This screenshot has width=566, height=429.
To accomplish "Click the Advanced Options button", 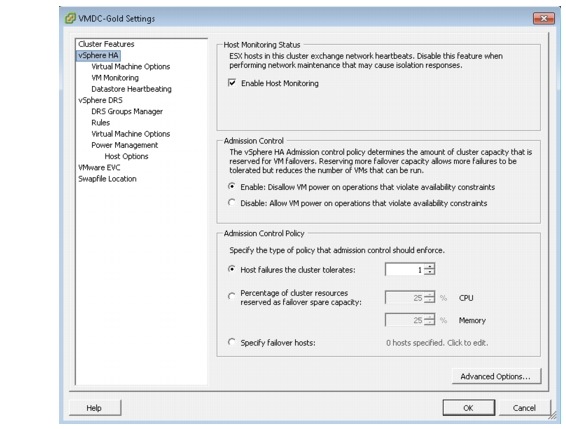I will pyautogui.click(x=496, y=376).
